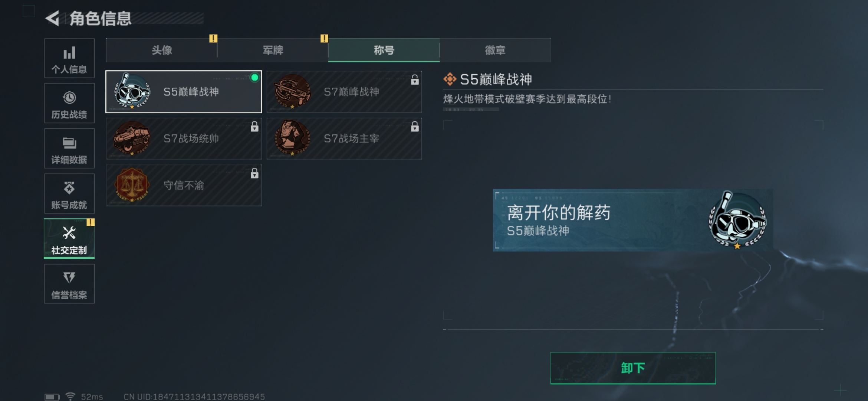Select the S5巅峰战神 title card
868x401 pixels.
click(x=184, y=92)
